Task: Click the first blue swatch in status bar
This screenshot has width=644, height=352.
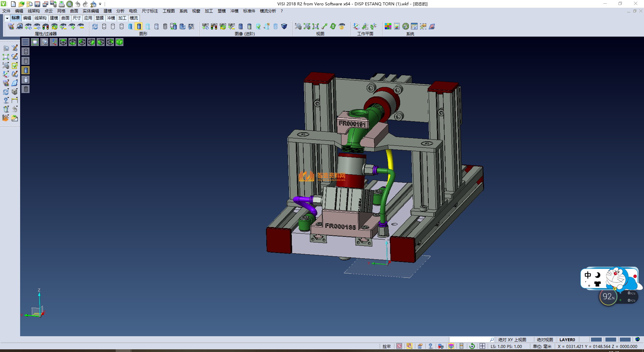Action: 596,340
